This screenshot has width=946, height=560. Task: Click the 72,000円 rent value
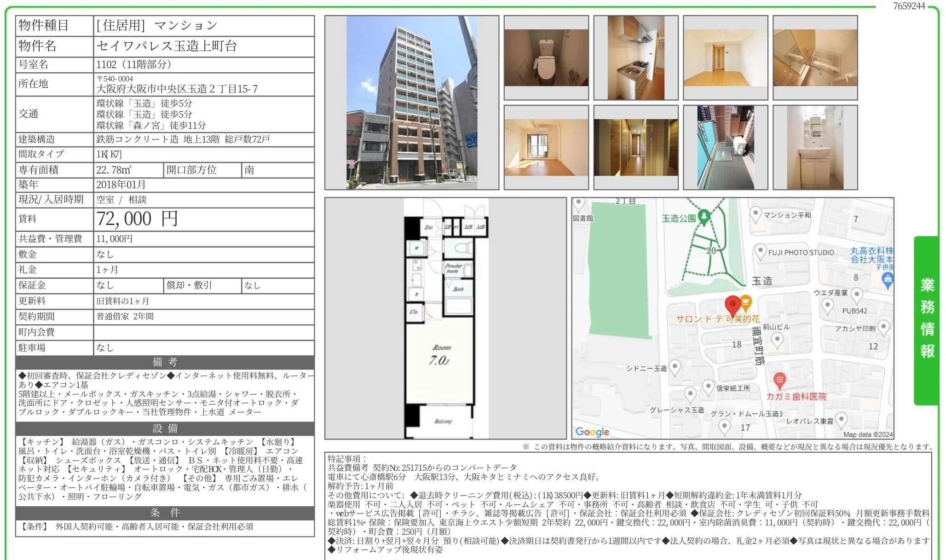click(137, 219)
